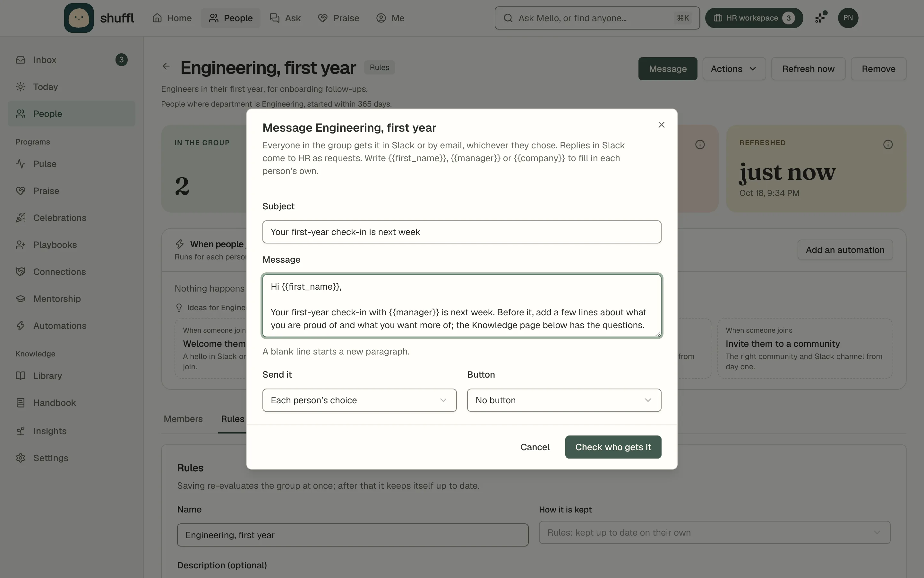Click Check who gets it button
This screenshot has width=924, height=578.
tap(613, 447)
